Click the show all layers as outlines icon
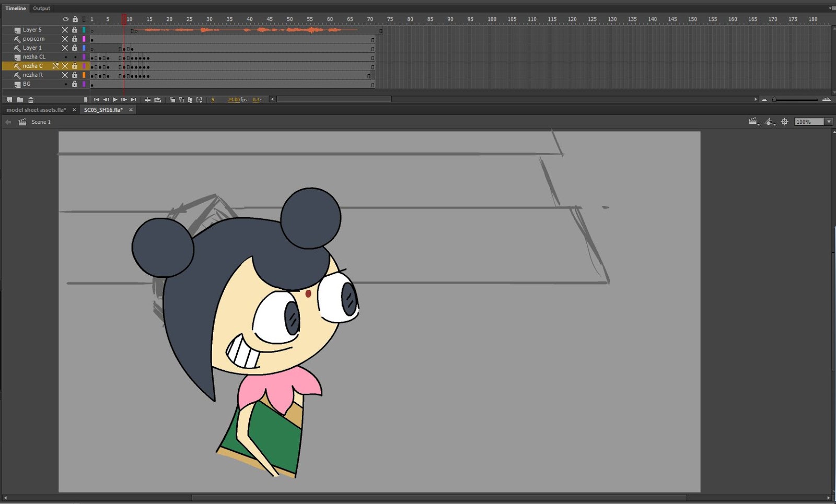Screen dimensions: 836x504 tap(84, 19)
